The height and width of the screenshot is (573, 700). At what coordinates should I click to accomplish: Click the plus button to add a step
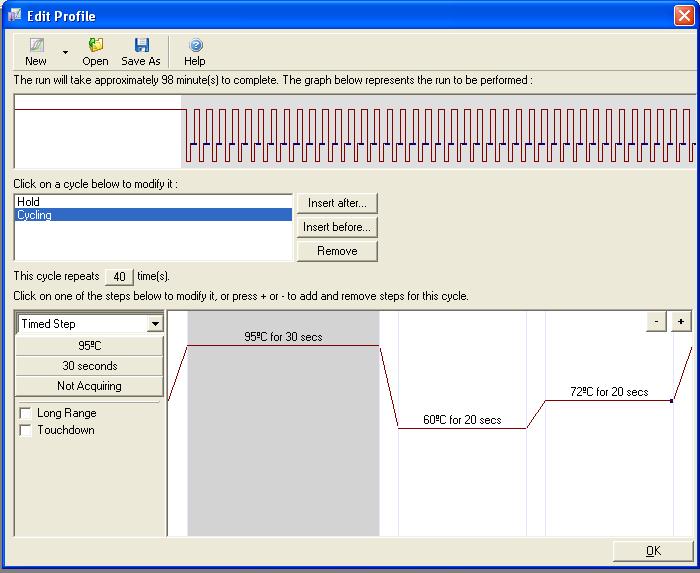[x=681, y=322]
